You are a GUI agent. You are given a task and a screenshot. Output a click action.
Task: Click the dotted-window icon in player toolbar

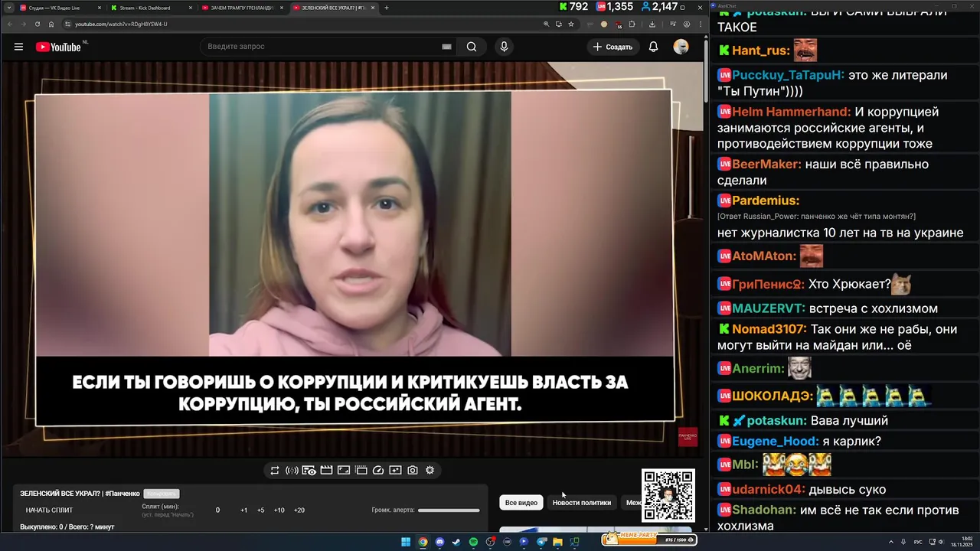click(x=361, y=471)
